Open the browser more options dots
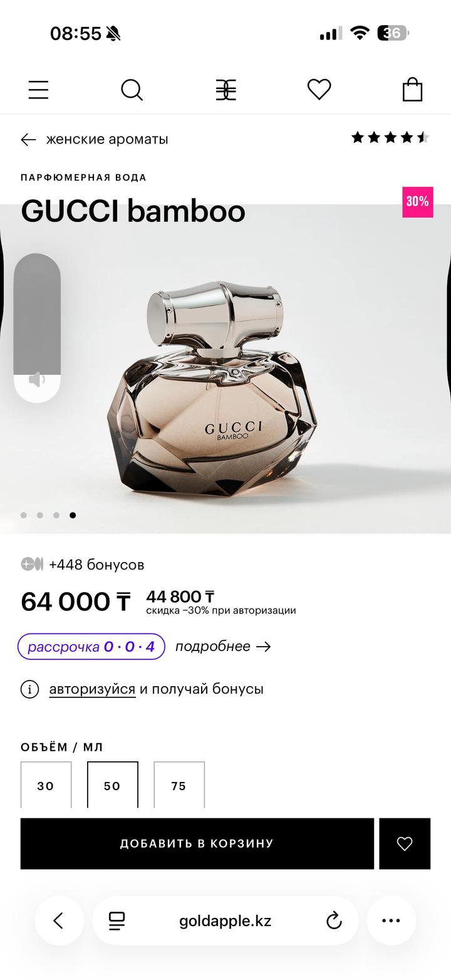The image size is (451, 980). (x=391, y=920)
